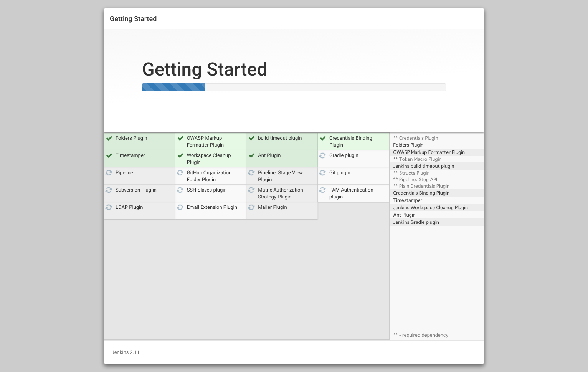
Task: Click the pending icon next to Subversion Plug-in
Action: pos(109,190)
